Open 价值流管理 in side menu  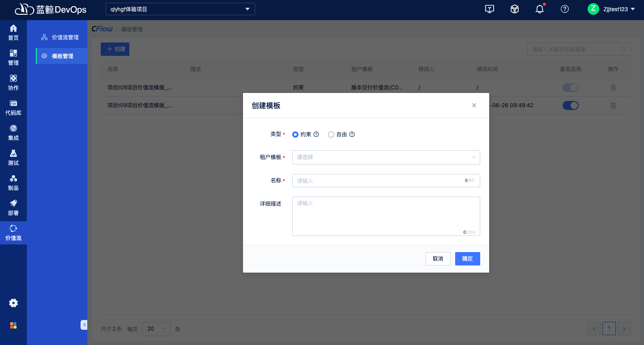[x=61, y=38]
